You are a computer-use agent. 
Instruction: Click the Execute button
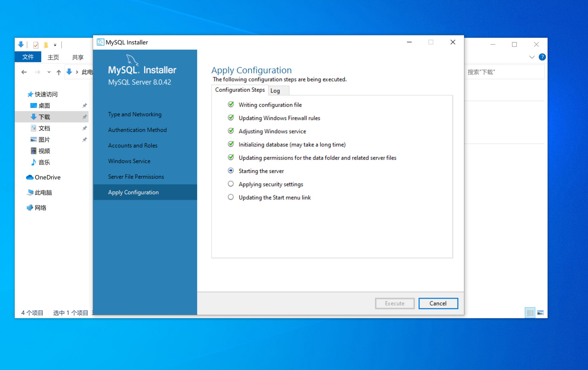[395, 303]
